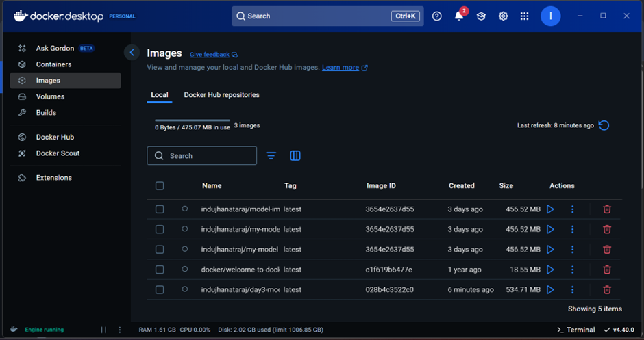Open more actions for indujhanataraj/my-mode
This screenshot has width=644, height=340.
572,229
